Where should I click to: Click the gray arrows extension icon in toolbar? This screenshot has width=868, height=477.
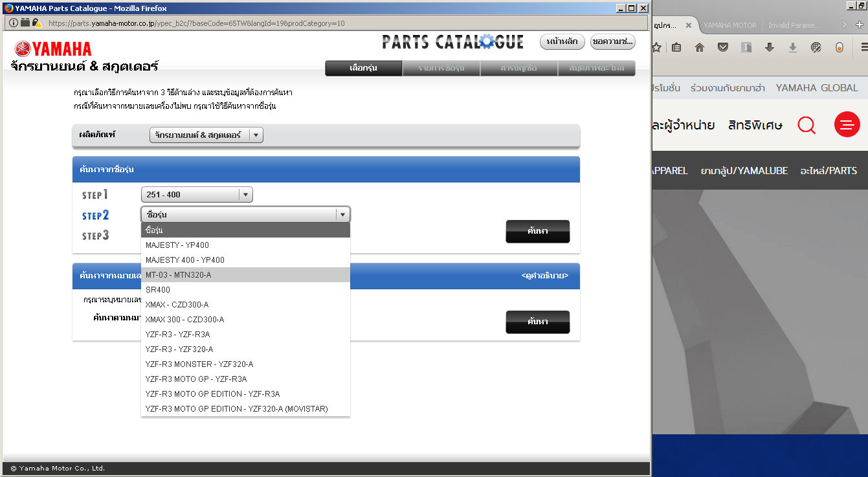(x=746, y=47)
